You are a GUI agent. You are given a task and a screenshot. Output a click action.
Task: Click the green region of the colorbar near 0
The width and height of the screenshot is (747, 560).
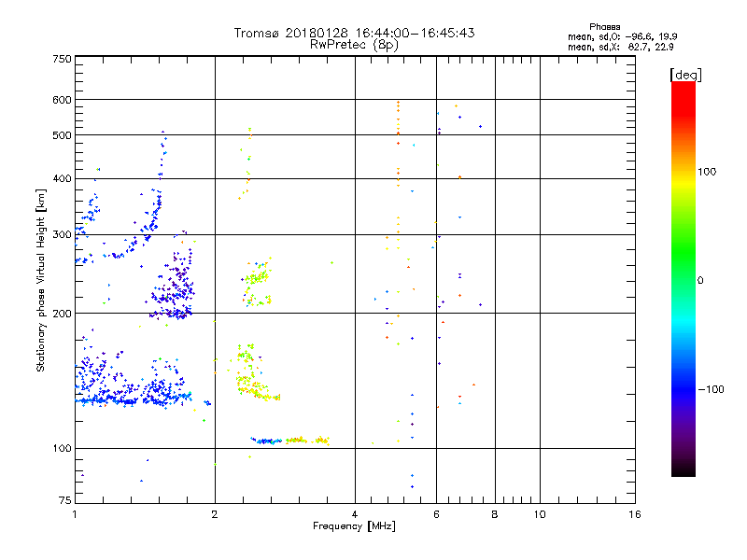pos(684,267)
